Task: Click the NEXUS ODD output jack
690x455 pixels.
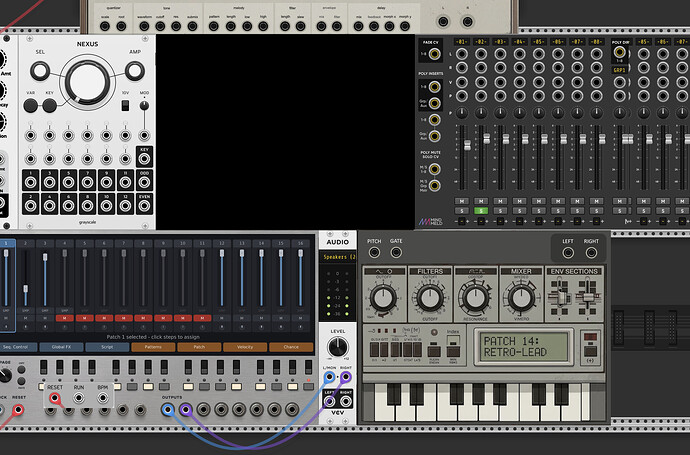Action: [x=144, y=183]
